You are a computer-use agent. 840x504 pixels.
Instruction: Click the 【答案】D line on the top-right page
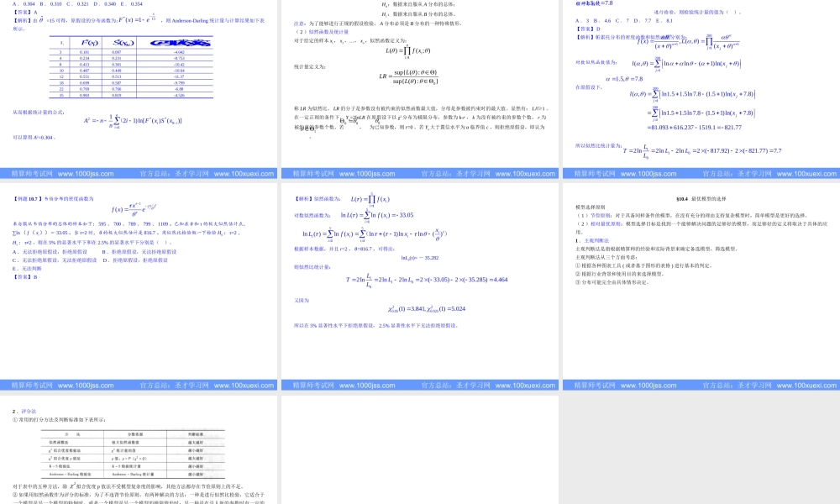591,28
